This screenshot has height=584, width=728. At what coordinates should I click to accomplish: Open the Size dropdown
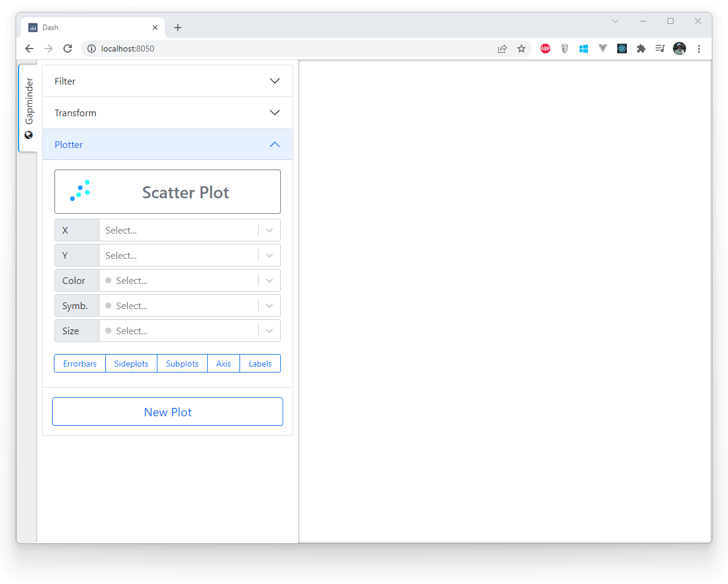pyautogui.click(x=190, y=331)
